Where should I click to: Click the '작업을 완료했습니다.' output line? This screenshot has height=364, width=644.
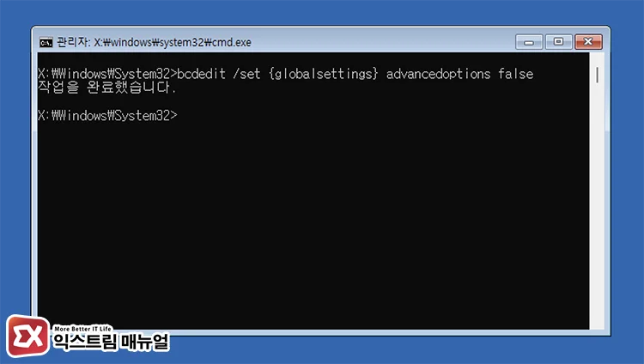107,87
